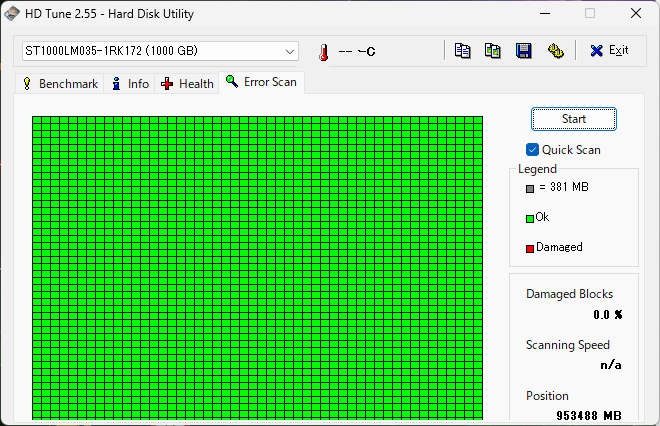Click the Scanning Speed label
The height and width of the screenshot is (426, 660).
568,345
